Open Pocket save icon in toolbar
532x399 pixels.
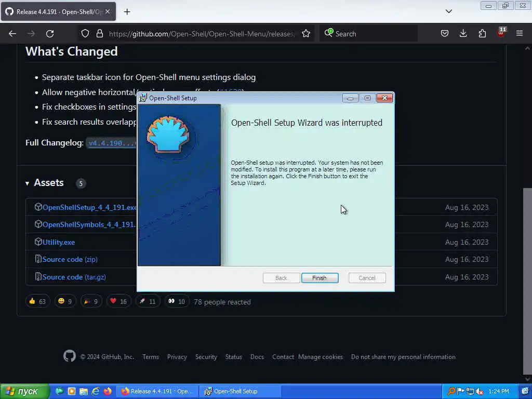445,33
